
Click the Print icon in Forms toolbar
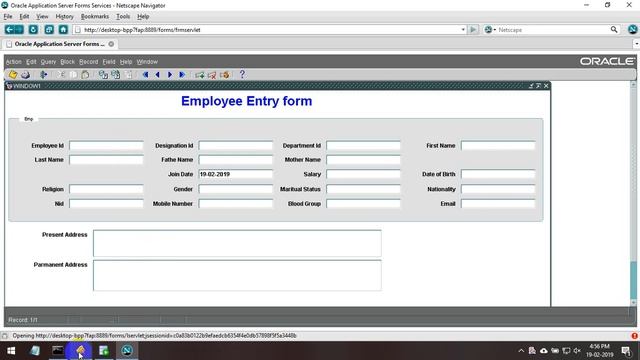point(25,75)
